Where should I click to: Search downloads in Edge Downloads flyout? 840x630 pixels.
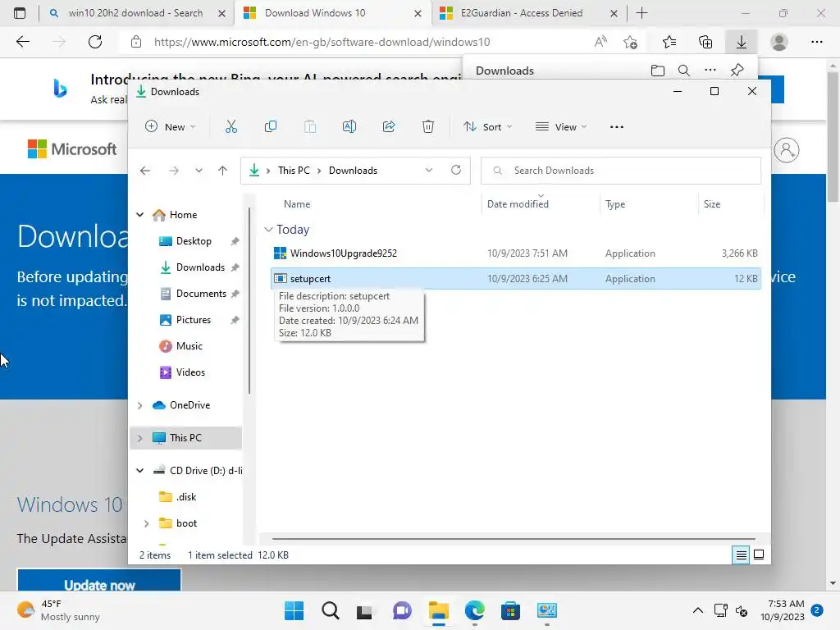tap(684, 71)
